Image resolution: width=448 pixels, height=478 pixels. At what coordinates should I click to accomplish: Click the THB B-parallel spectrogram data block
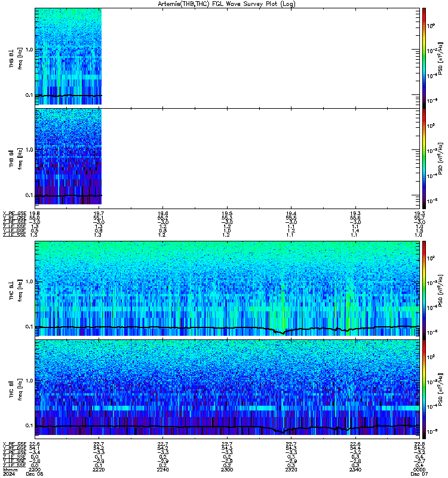click(68, 157)
